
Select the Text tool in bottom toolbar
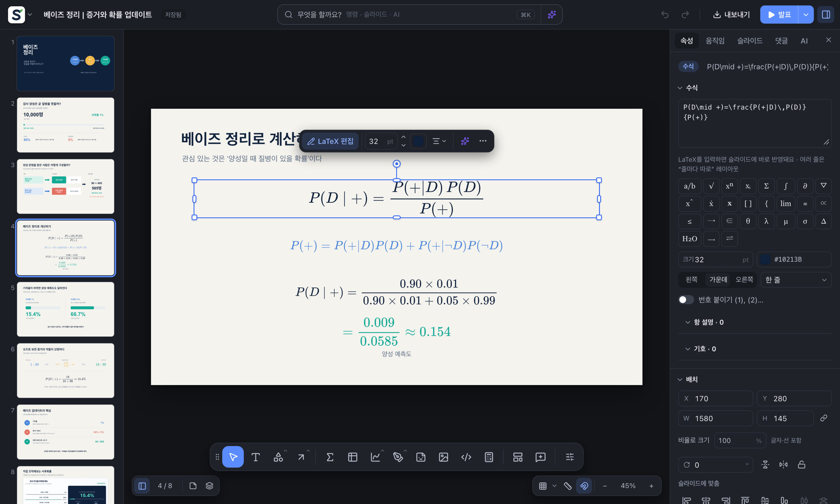[x=255, y=457]
